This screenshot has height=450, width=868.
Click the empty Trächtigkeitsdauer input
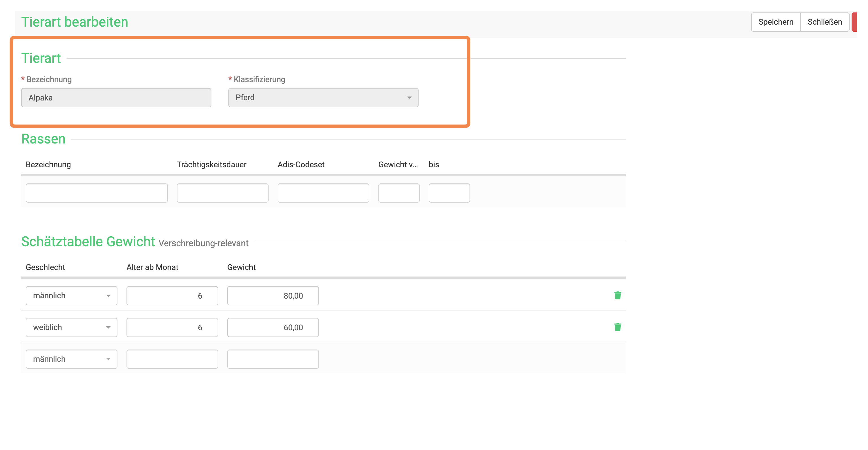222,193
